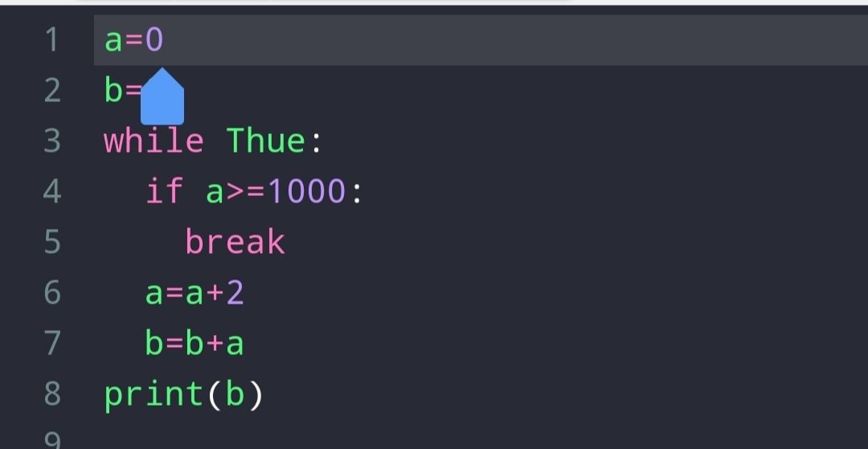Select line number 7 in gutter
Viewport: 868px width, 449px height.
click(x=52, y=344)
